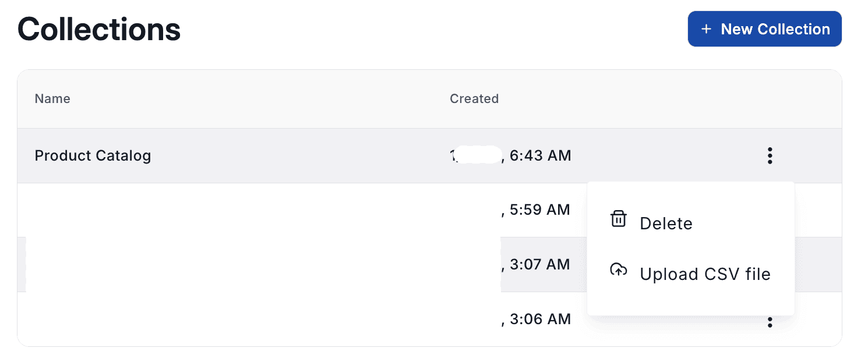The width and height of the screenshot is (868, 362).
Task: Choose Delete from the open menu
Action: point(666,223)
